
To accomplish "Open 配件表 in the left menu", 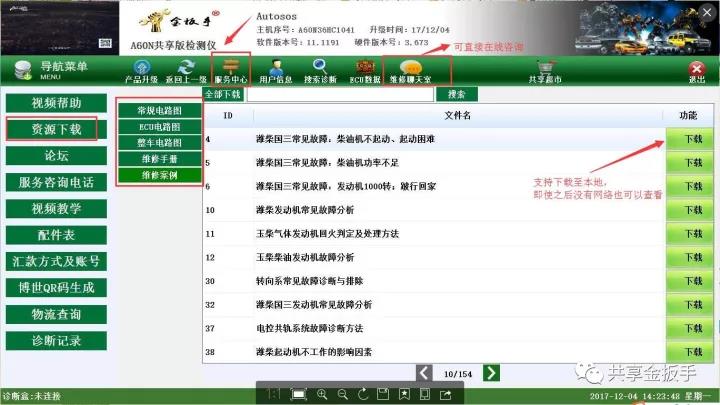I will 56,235.
